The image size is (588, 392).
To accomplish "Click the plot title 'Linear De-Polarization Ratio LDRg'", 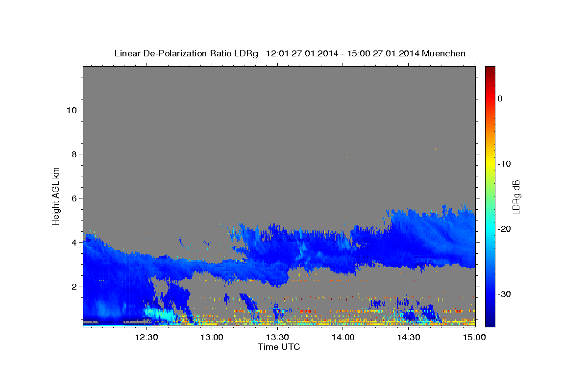I will click(x=186, y=53).
